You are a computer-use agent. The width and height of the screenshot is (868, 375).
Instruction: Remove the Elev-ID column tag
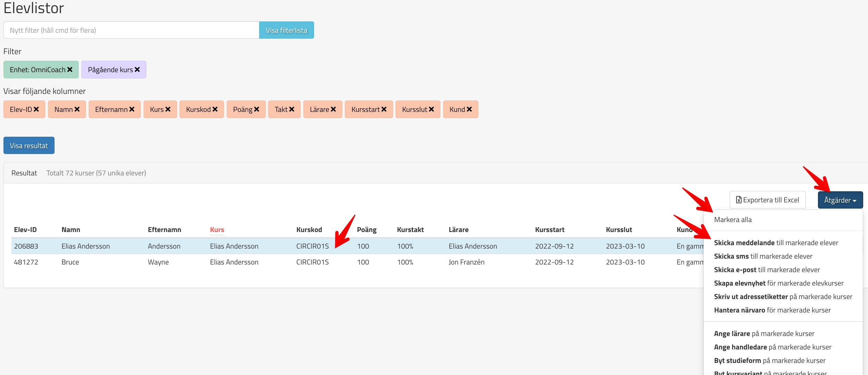(x=36, y=109)
